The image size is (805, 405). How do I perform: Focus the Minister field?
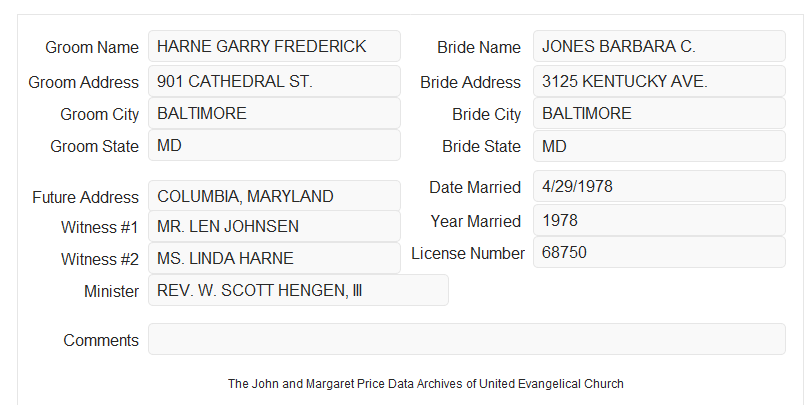tap(298, 290)
